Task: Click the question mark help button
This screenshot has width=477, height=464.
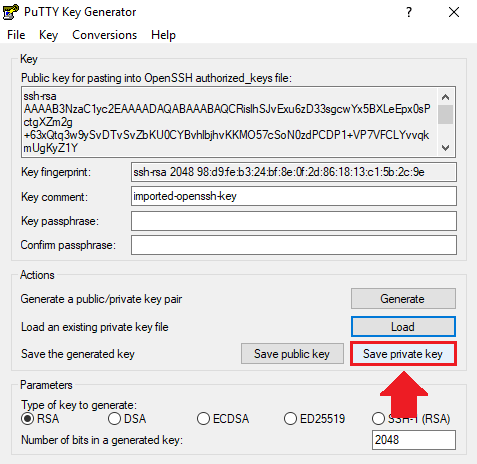Action: click(409, 12)
